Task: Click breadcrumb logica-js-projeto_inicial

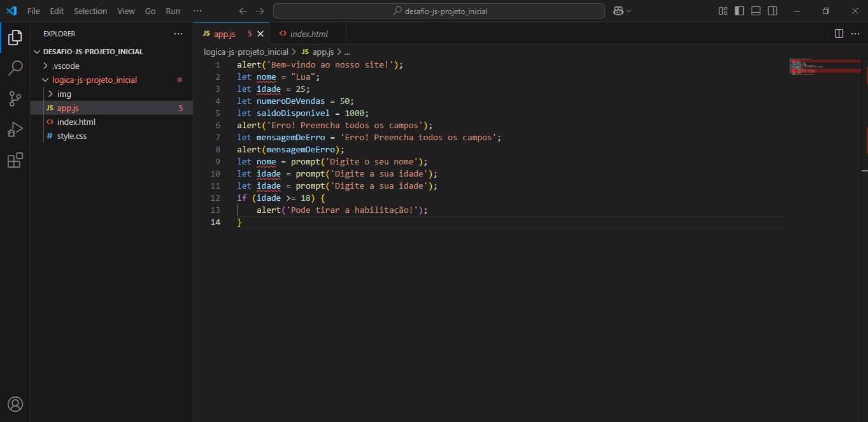Action: click(x=246, y=52)
